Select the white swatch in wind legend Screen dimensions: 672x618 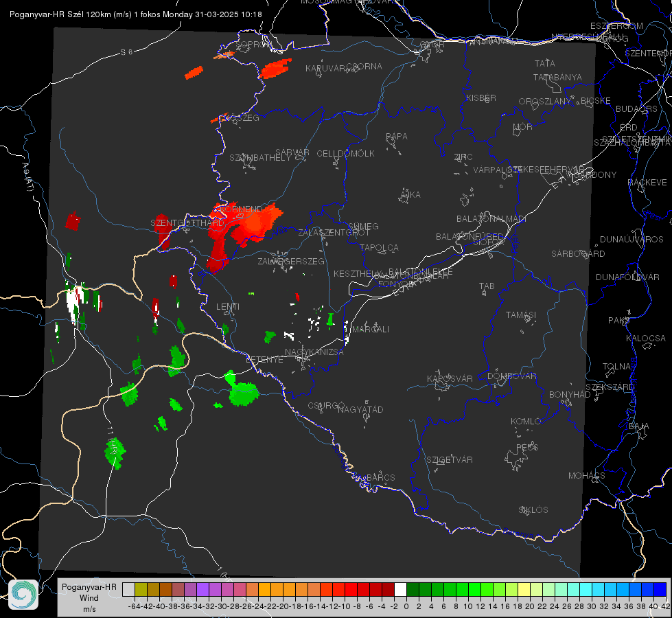pyautogui.click(x=400, y=589)
